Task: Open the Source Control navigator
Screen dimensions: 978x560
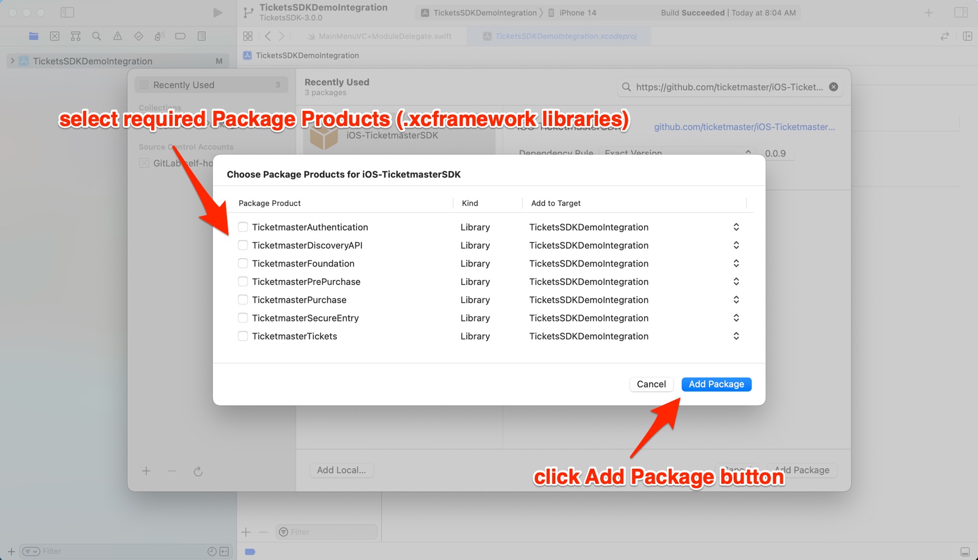Action: [x=54, y=36]
